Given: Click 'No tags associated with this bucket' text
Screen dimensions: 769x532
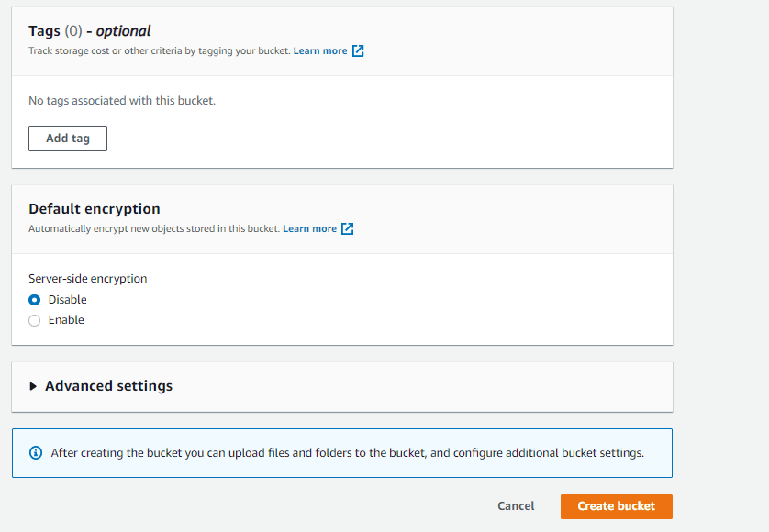Looking at the screenshot, I should (x=122, y=101).
